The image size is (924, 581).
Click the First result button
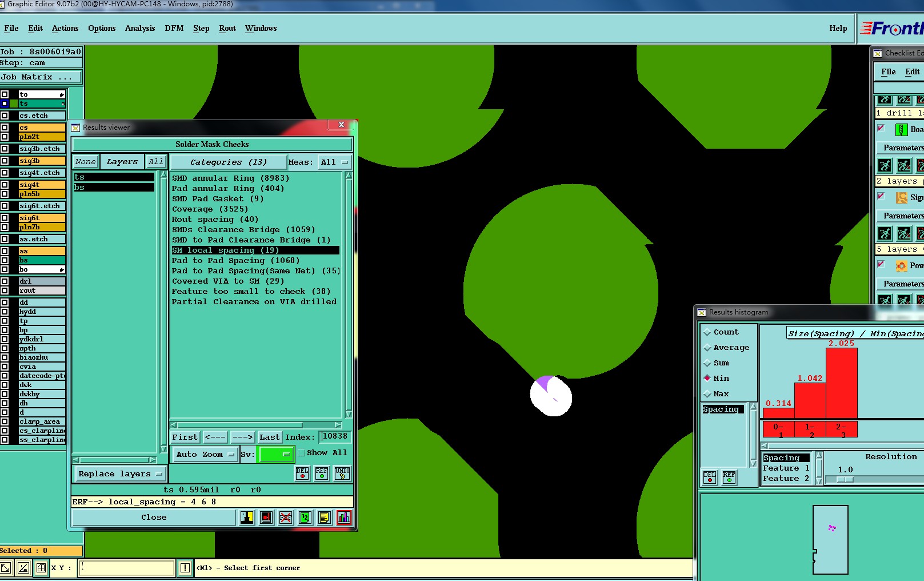[185, 437]
